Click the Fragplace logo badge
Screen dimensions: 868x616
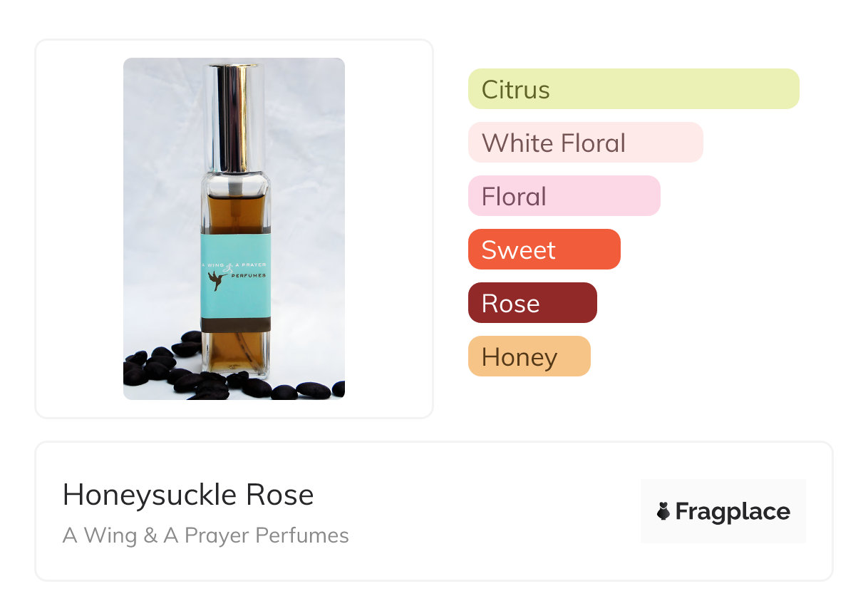click(723, 511)
